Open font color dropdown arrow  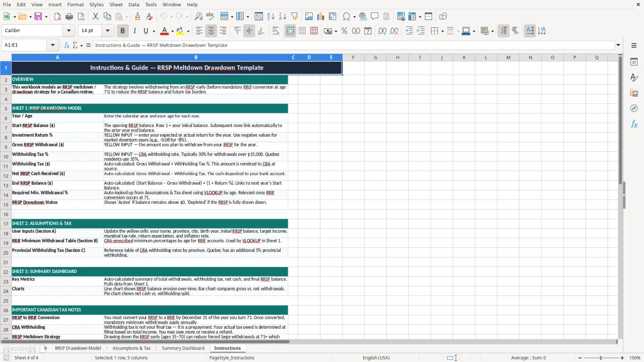[172, 31]
